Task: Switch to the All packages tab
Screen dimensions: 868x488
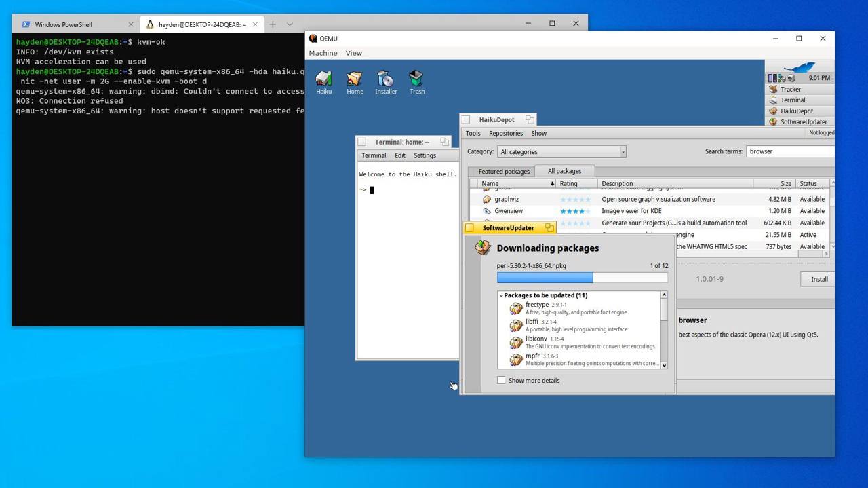Action: [564, 171]
